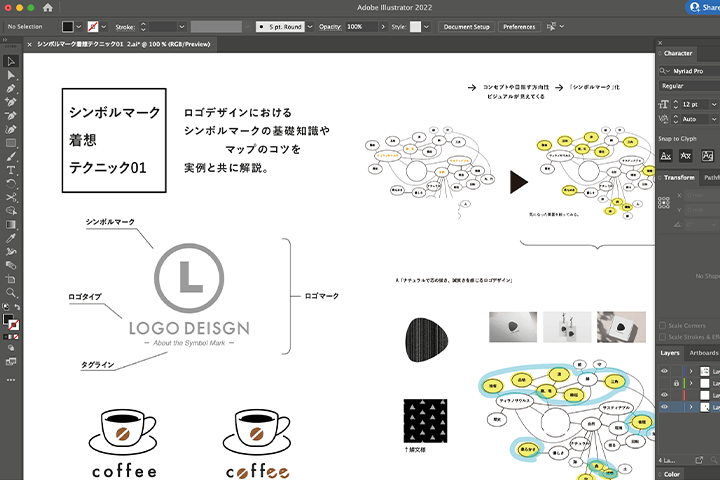The height and width of the screenshot is (480, 720).
Task: Enable the Scale Strokes & Effects checkbox
Action: 662,337
